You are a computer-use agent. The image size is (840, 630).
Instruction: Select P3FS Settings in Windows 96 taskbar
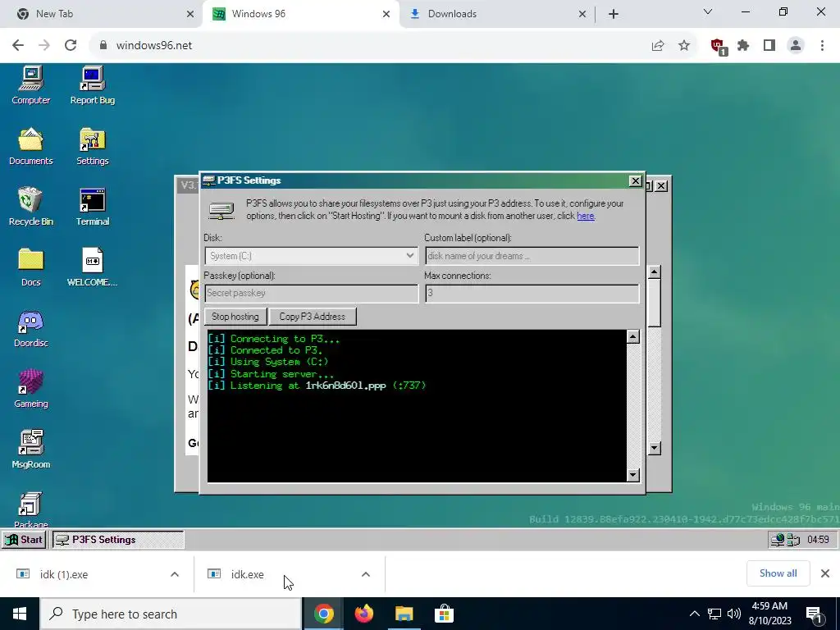click(118, 540)
